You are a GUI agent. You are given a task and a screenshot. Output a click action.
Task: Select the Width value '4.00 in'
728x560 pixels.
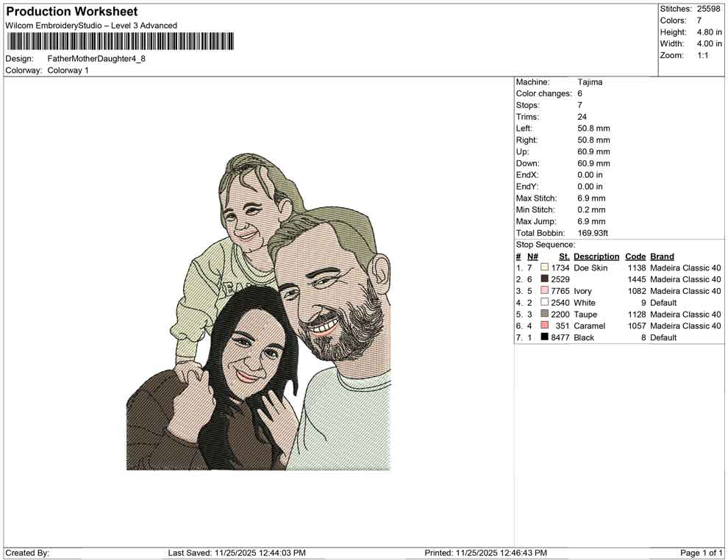click(709, 43)
